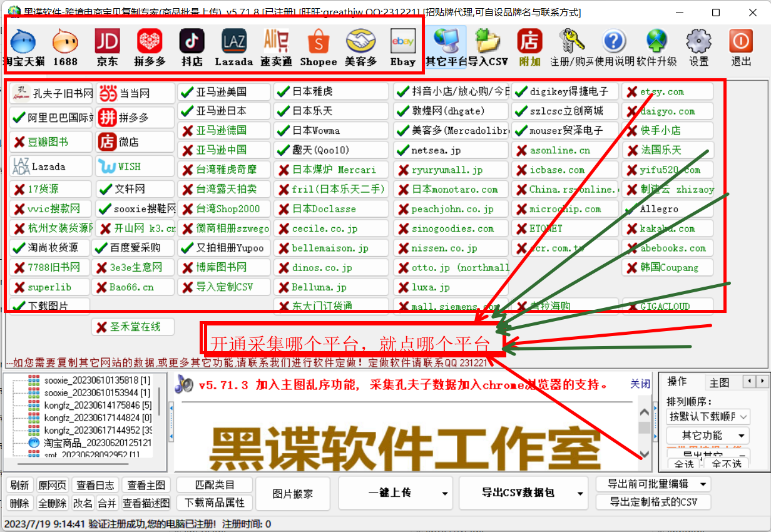
Task: Close the announcement with the 关闭 link
Action: (x=640, y=384)
